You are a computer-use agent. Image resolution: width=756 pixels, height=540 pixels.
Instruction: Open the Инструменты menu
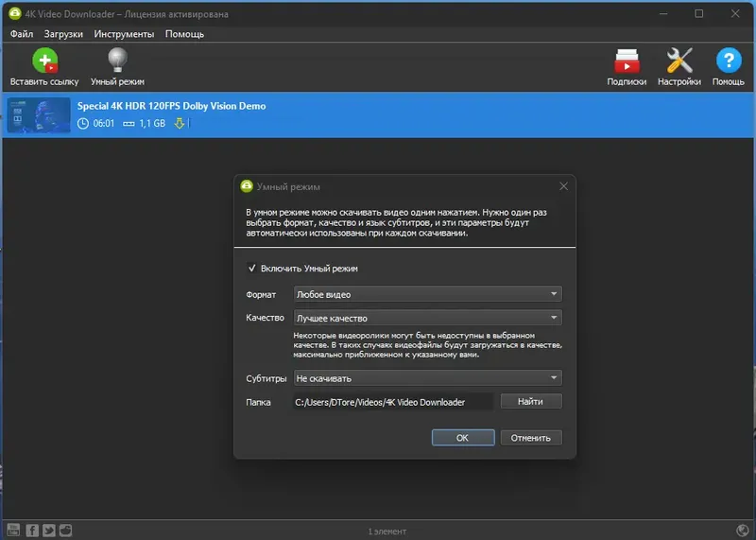[x=124, y=34]
